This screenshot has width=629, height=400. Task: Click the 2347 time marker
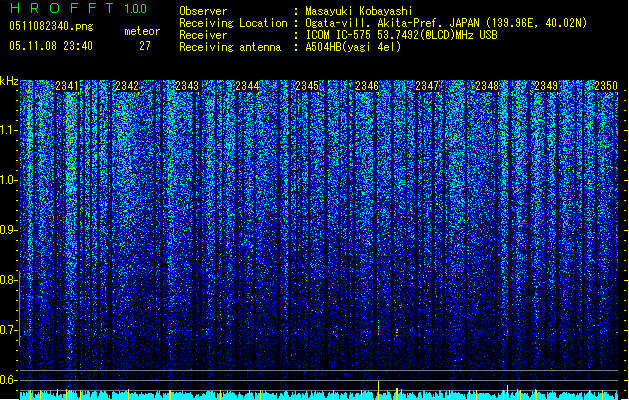coord(427,86)
